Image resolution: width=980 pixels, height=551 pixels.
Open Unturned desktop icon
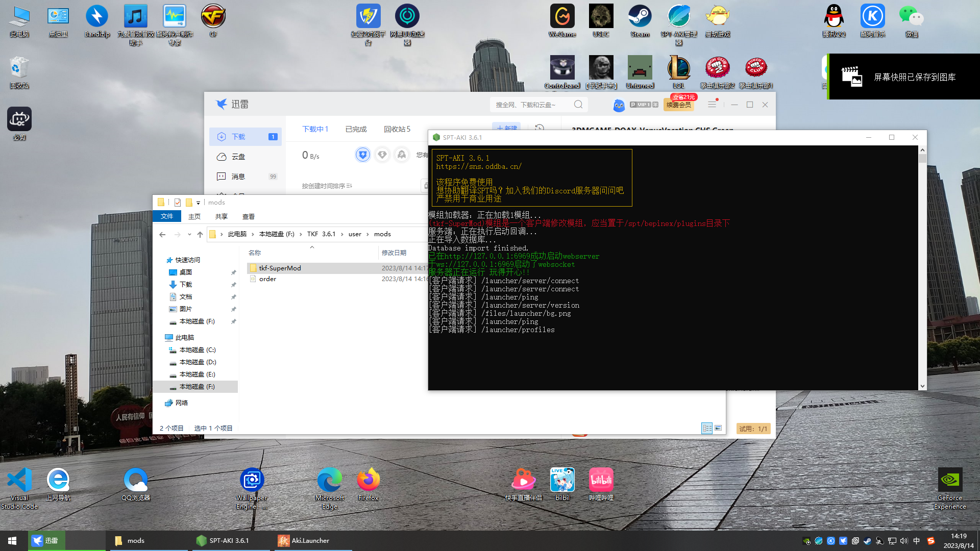(640, 72)
